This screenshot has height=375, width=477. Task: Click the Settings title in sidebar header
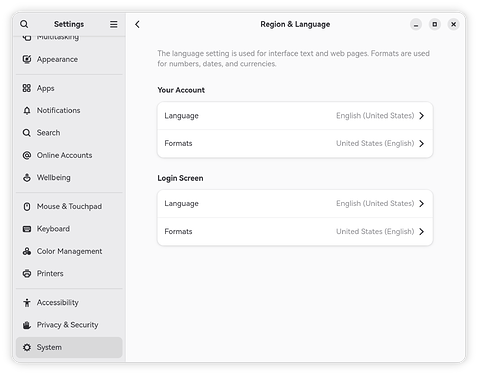point(69,24)
